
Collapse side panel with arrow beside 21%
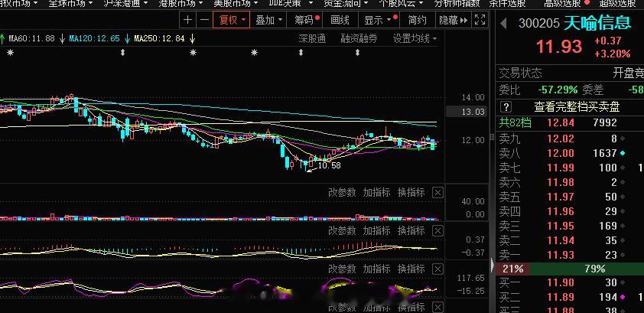tap(493, 265)
